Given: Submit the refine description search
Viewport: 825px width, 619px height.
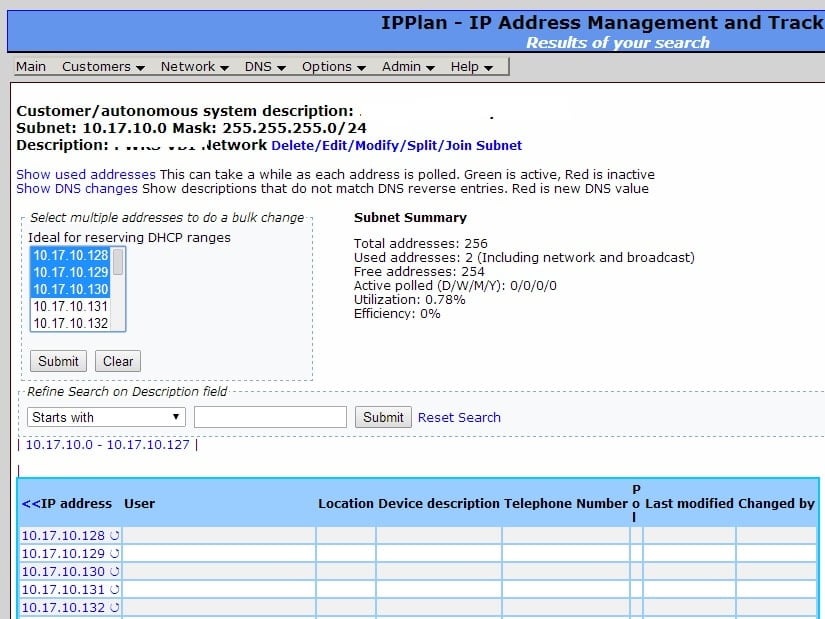Looking at the screenshot, I should coord(383,417).
